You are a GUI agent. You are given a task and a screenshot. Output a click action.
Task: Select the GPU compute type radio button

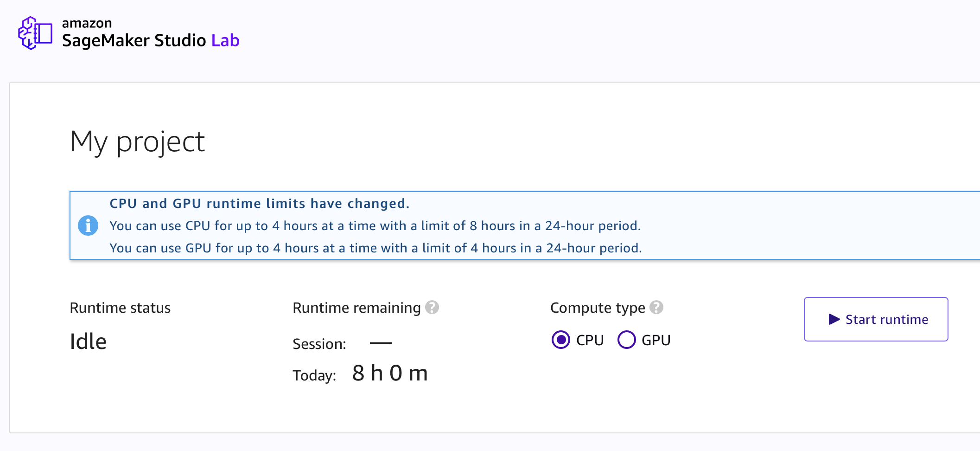point(627,340)
